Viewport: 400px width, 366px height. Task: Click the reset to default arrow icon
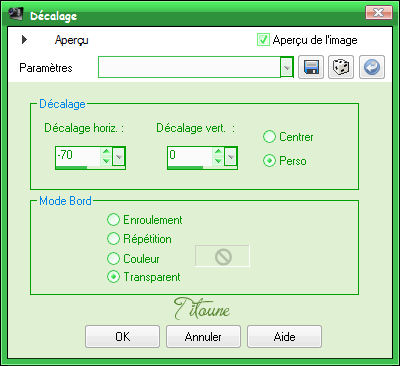[x=372, y=67]
